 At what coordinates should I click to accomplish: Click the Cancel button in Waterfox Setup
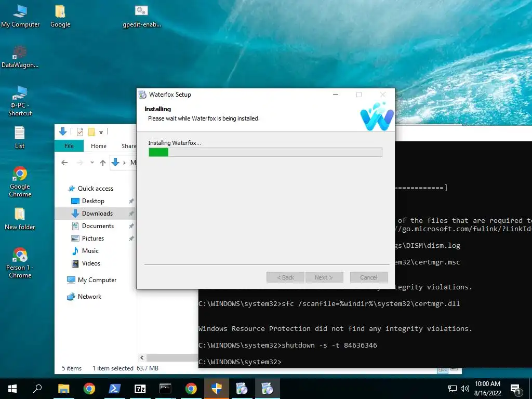pos(369,277)
